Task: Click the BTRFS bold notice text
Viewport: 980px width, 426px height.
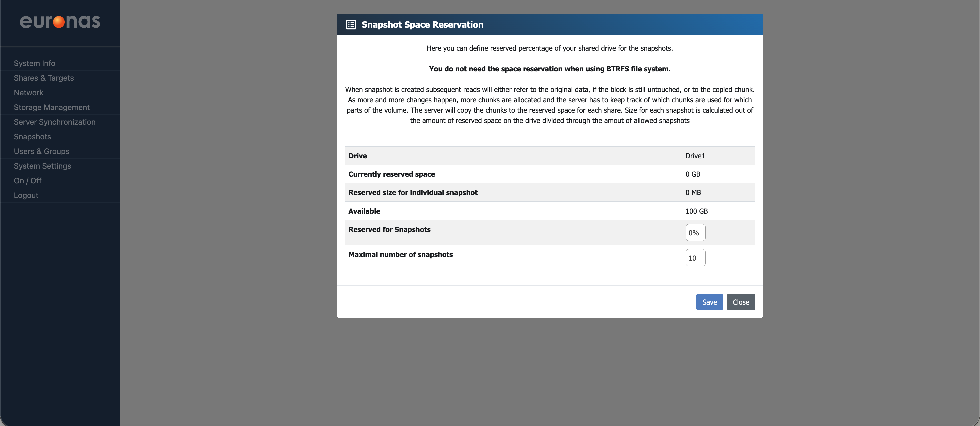Action: 549,69
